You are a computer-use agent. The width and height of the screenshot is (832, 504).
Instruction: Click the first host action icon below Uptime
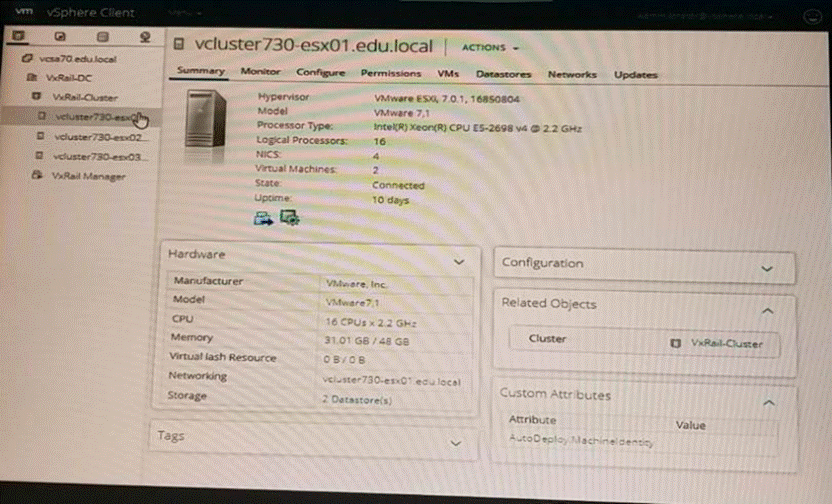264,217
